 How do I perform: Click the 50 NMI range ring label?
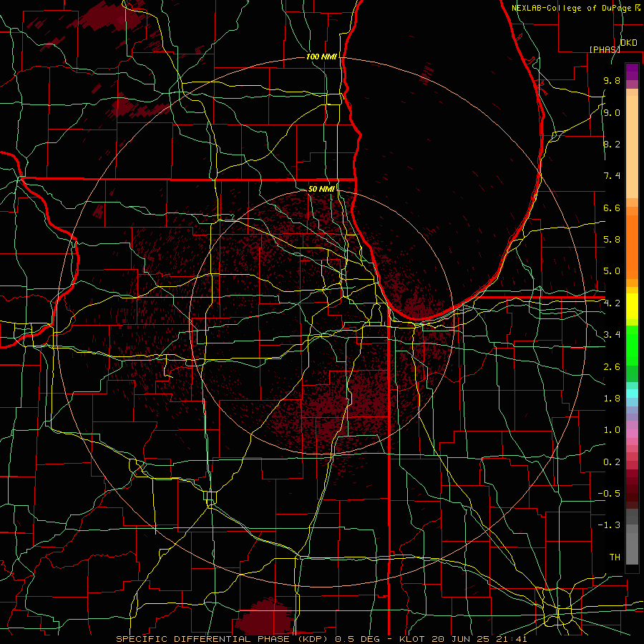(321, 189)
